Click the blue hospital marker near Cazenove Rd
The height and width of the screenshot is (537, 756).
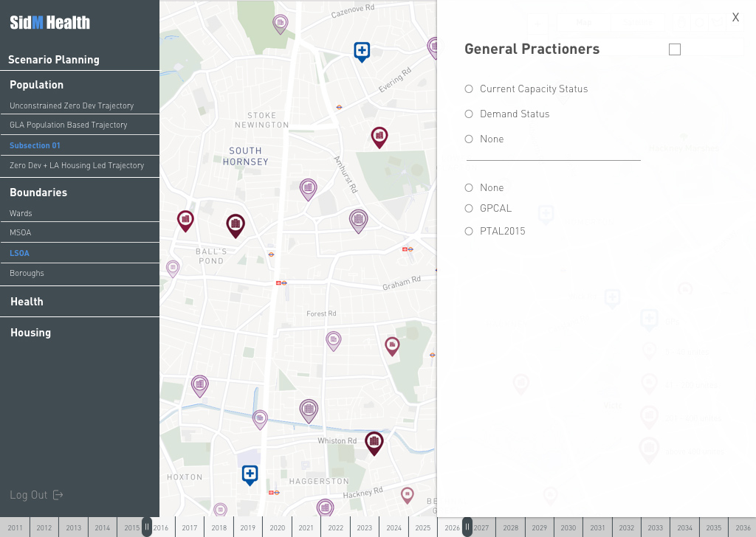[362, 52]
